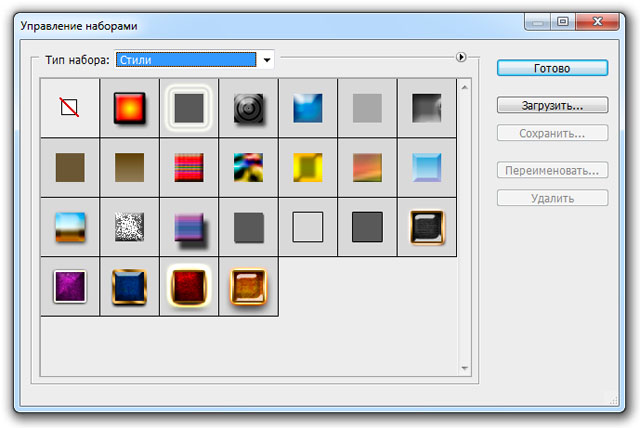Select the purple-blue striped style with shadow

(189, 227)
